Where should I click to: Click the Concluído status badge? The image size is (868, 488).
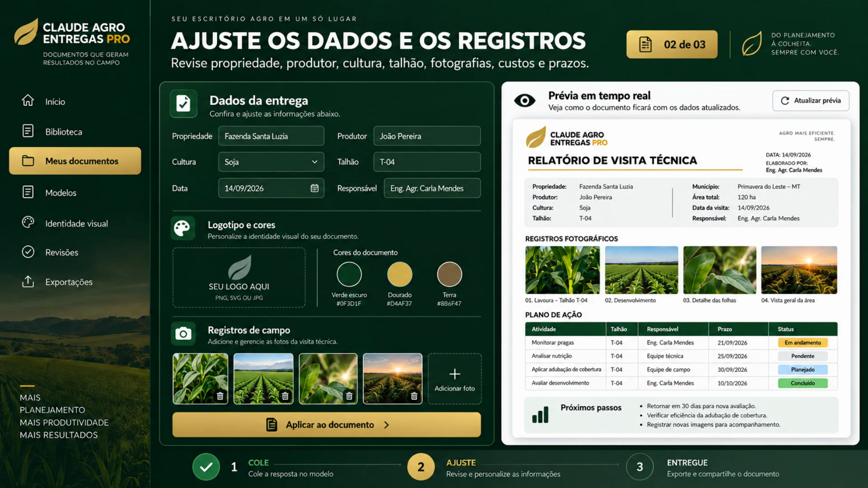click(802, 383)
